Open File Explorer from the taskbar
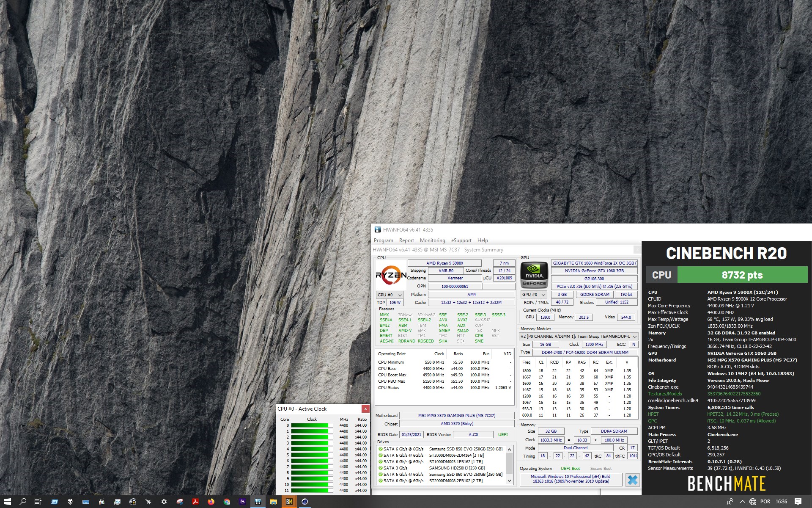The image size is (812, 508). coord(274,502)
